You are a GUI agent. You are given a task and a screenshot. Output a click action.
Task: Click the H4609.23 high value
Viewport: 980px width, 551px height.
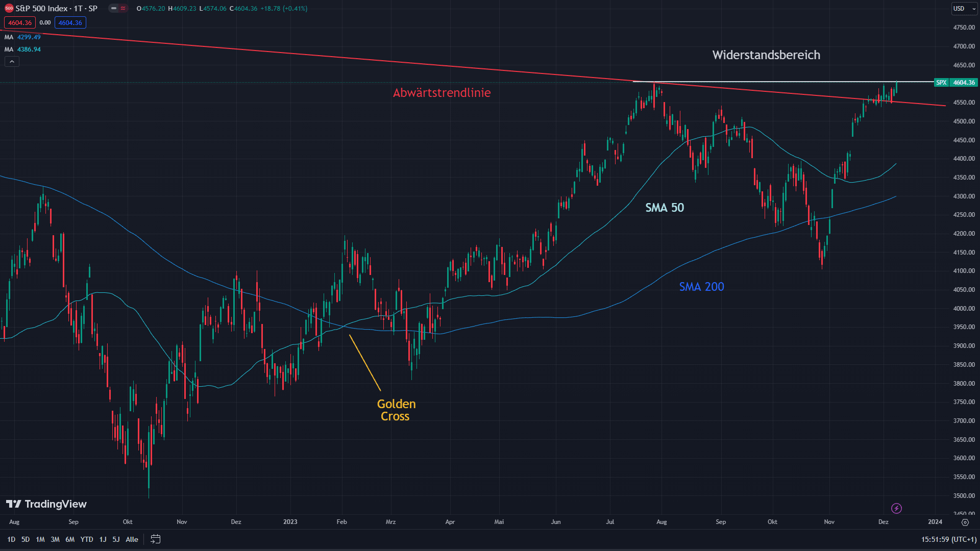(x=182, y=9)
